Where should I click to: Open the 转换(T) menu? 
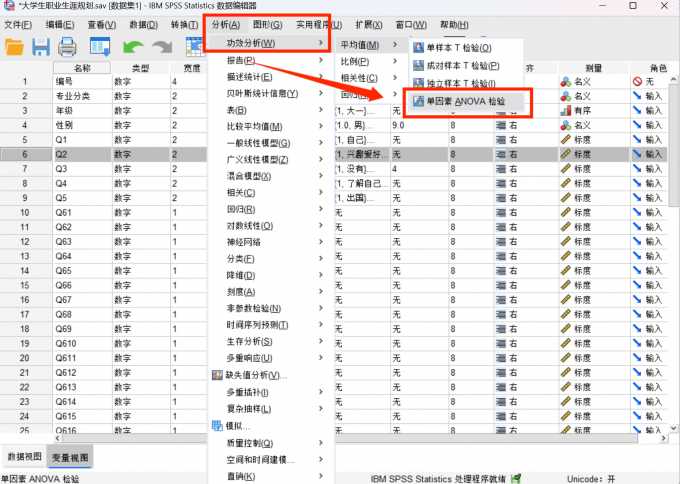point(184,25)
